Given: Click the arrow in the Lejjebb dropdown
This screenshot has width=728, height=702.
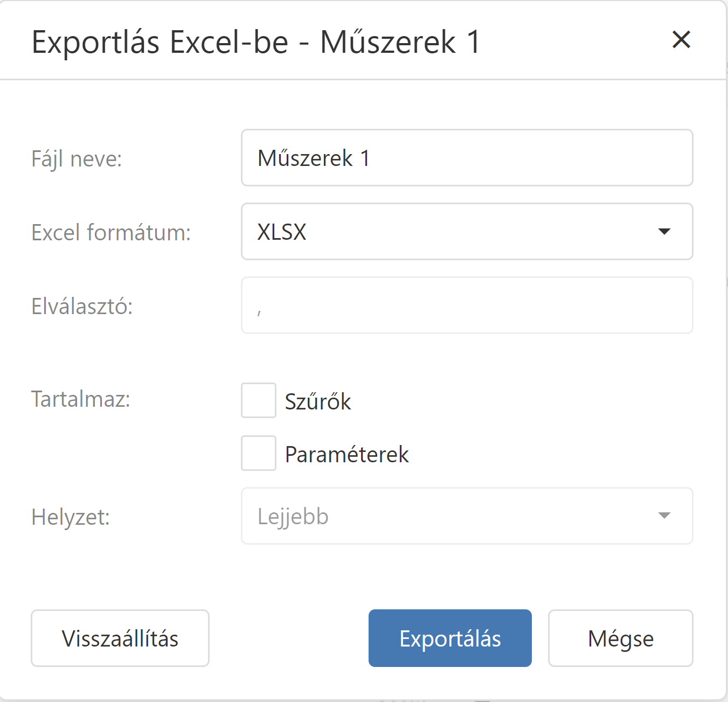Looking at the screenshot, I should (x=664, y=516).
